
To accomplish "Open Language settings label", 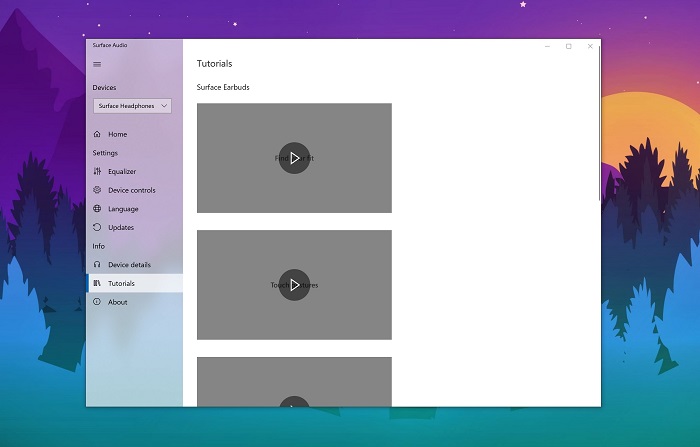I will (123, 209).
